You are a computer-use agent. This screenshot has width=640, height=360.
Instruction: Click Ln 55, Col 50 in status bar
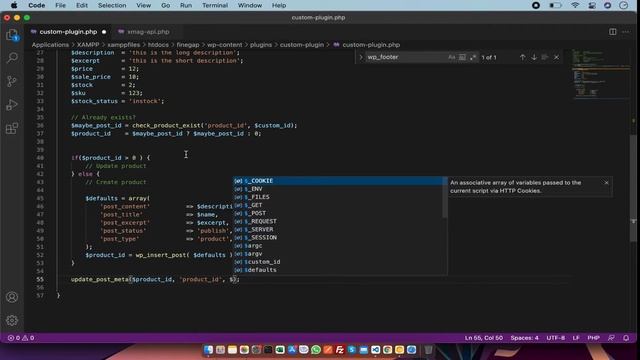tap(484, 338)
